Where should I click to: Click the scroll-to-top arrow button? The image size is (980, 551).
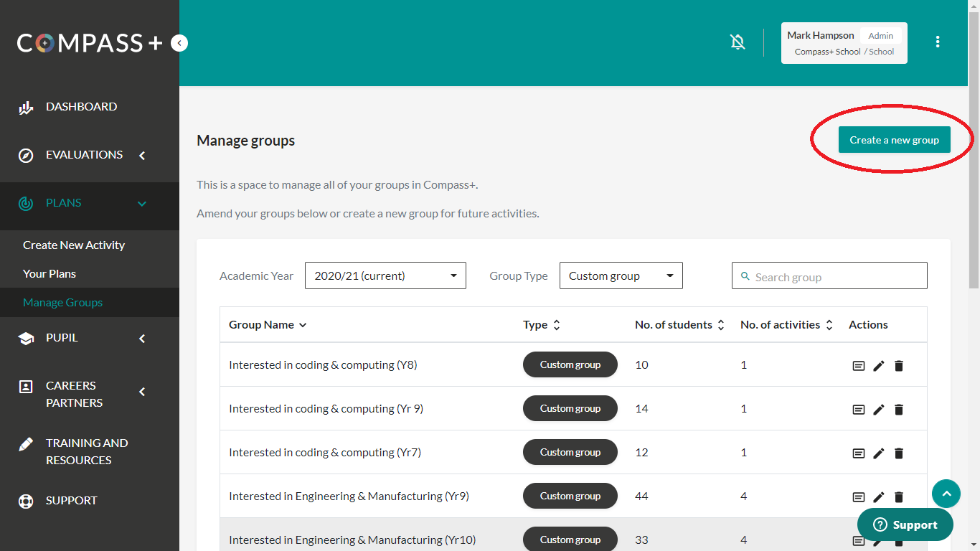(x=946, y=494)
